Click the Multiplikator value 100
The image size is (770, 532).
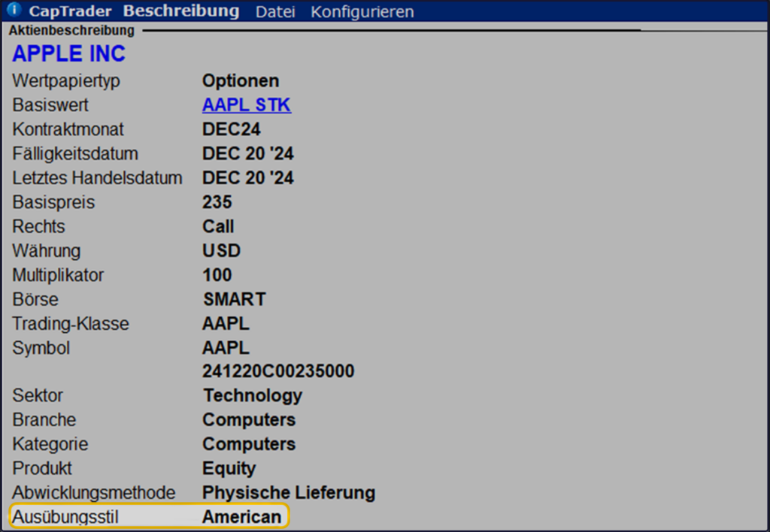217,275
